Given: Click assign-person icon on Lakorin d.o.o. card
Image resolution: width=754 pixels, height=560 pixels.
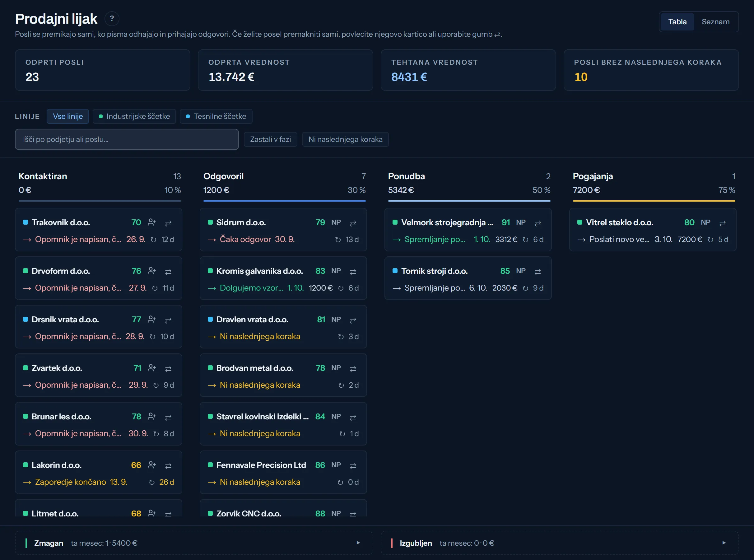Looking at the screenshot, I should (x=152, y=465).
